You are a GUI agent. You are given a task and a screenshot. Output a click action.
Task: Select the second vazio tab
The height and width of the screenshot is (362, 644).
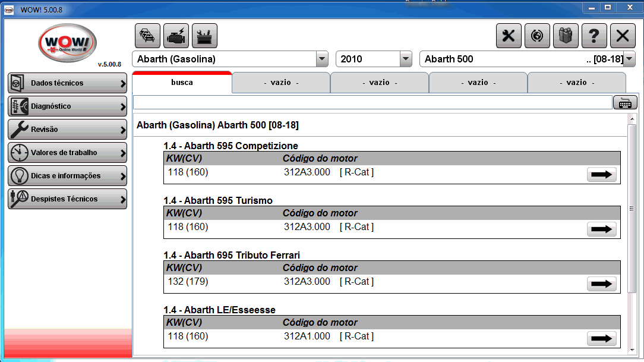380,83
